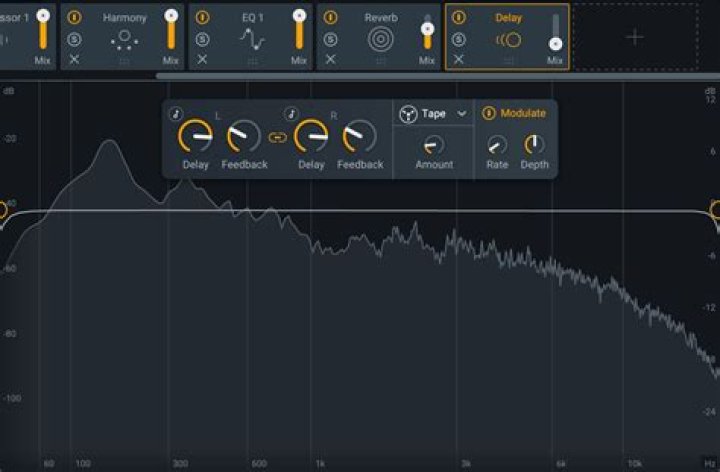Screen dimensions: 720x472
Task: Click the Harmony module icon
Action: tap(124, 39)
